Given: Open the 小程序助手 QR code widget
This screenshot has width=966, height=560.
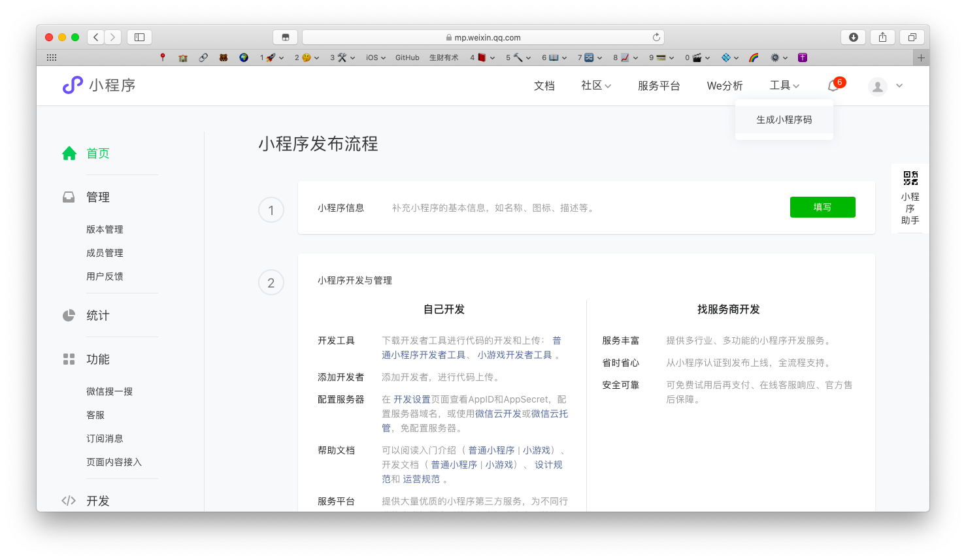Looking at the screenshot, I should [x=910, y=198].
